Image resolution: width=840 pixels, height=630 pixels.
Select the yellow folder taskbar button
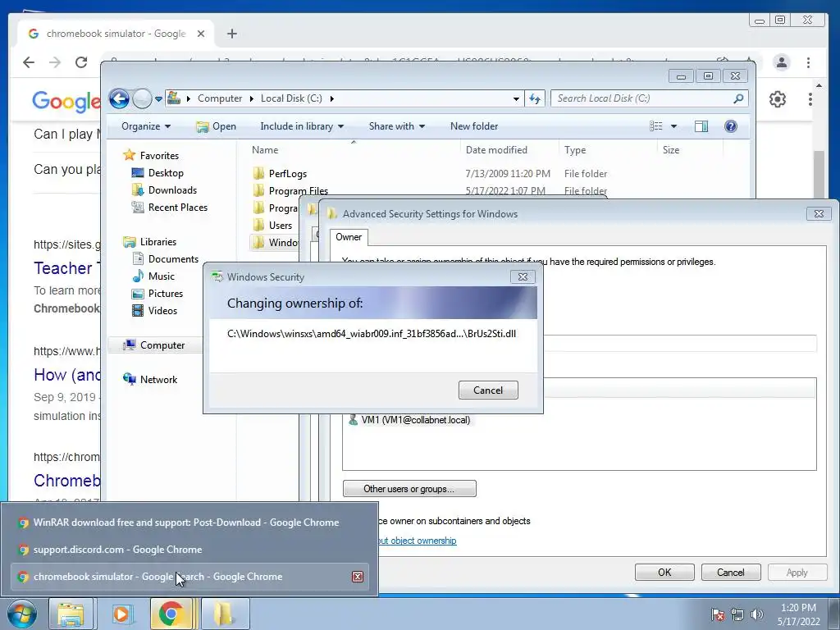point(224,614)
